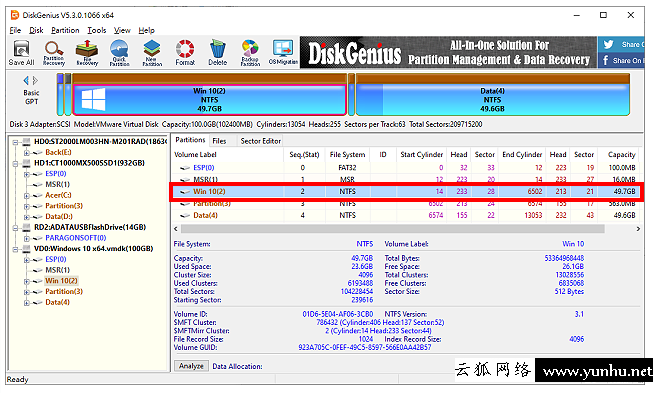Image resolution: width=656 pixels, height=393 pixels.
Task: Go to previous disk arrow
Action: click(26, 80)
